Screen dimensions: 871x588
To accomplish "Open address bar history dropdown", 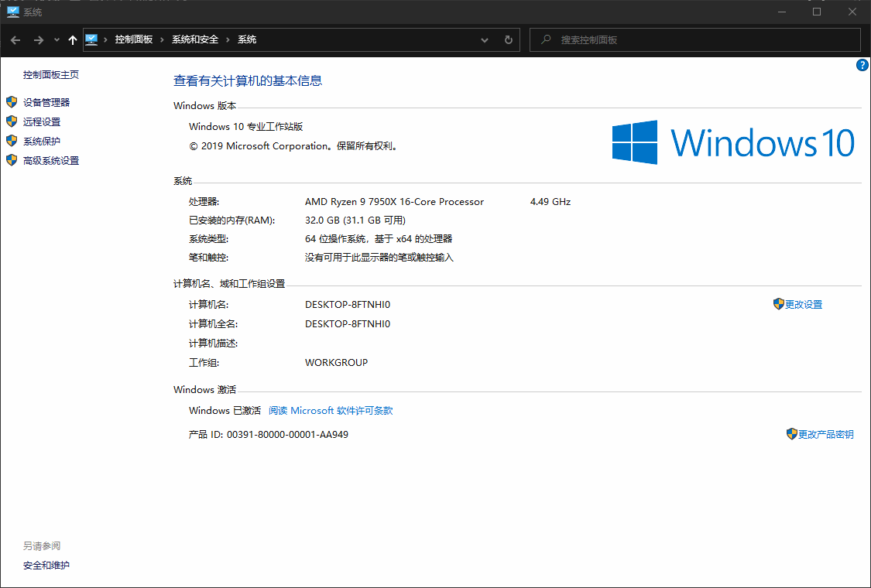I will click(485, 40).
